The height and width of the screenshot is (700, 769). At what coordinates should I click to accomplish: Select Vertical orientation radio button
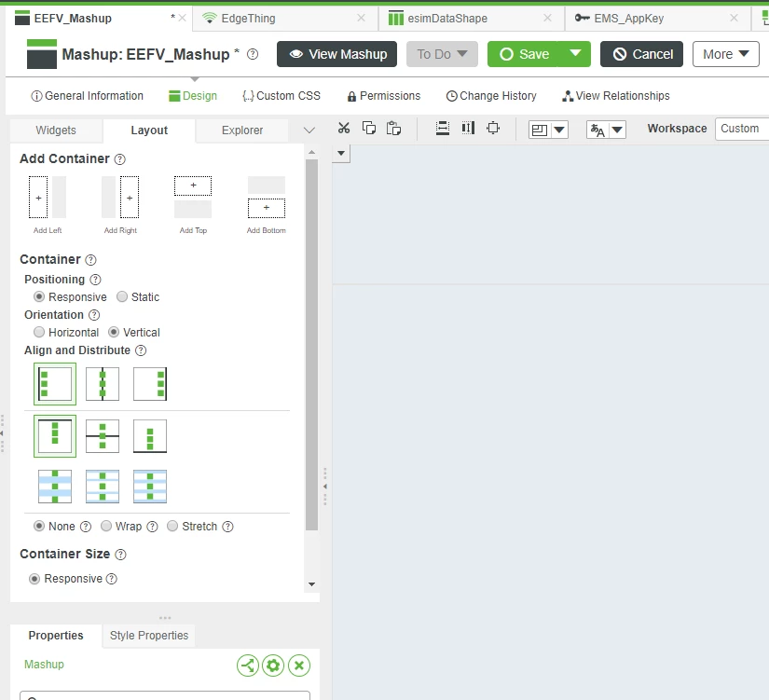(114, 332)
